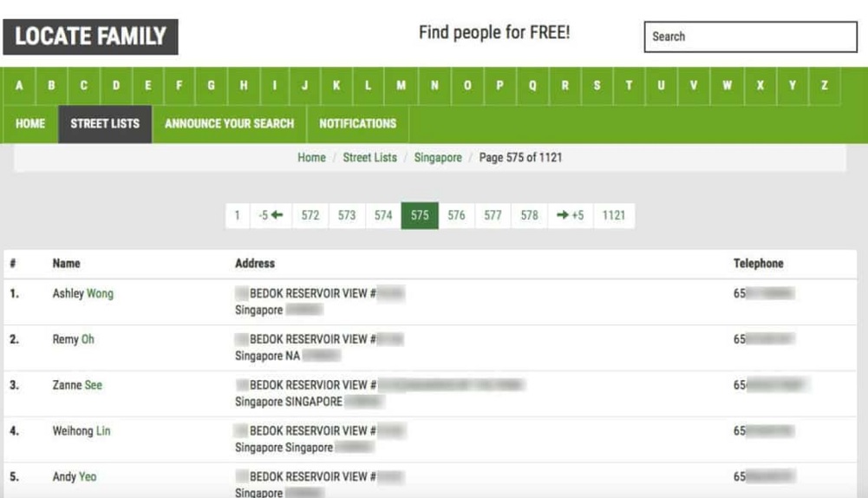Select letter Z in alphabet bar
Screen dimensions: 868x498
point(824,86)
